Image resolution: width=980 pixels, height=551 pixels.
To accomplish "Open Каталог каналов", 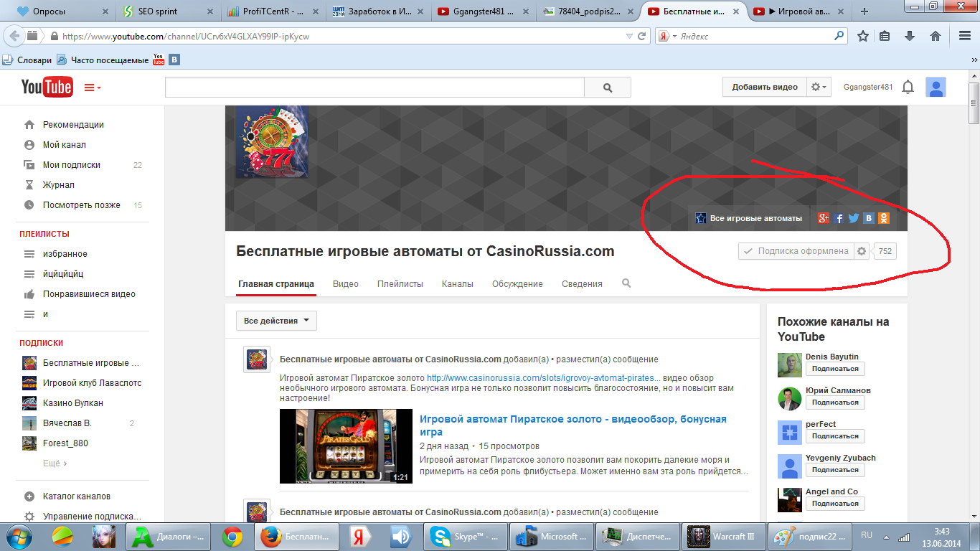I will coord(76,496).
